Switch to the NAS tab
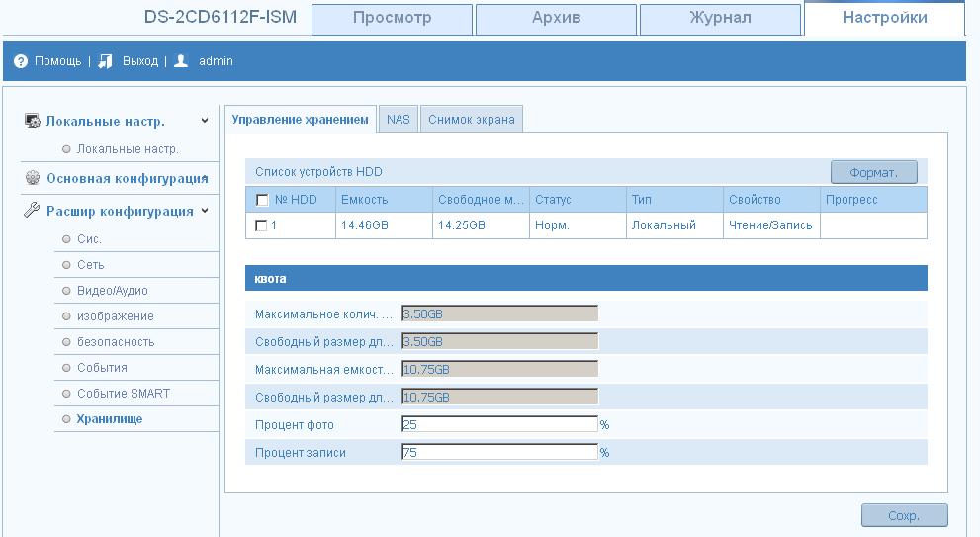980x537 pixels. coord(399,119)
